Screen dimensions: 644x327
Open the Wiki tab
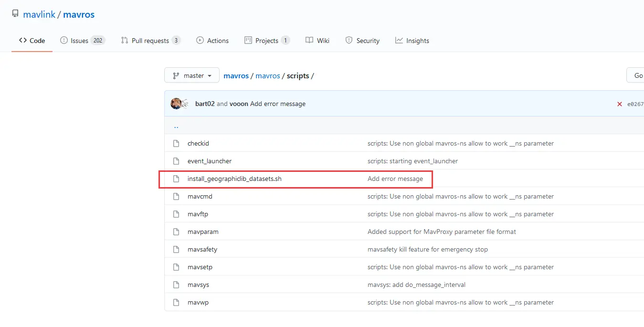pos(317,41)
